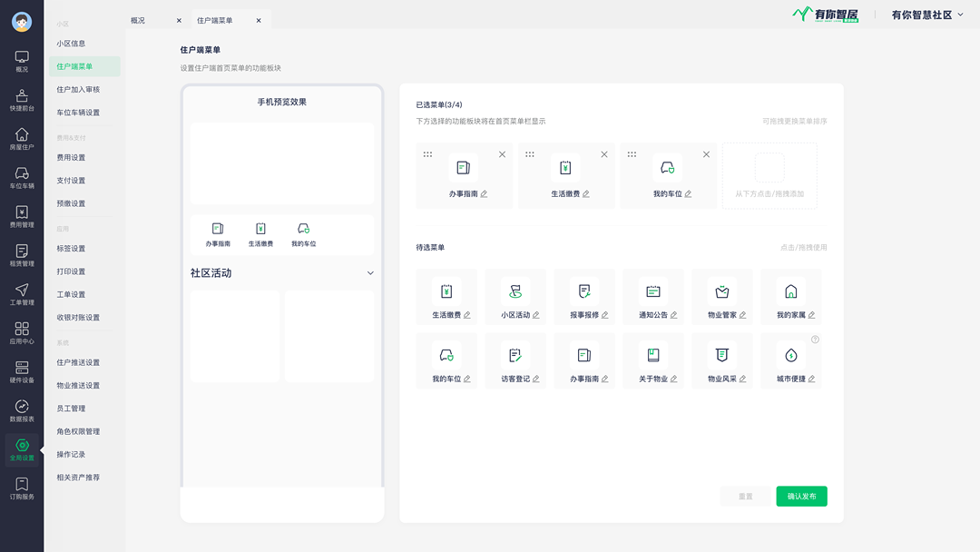
Task: Click the 城市便捷 help question mark icon
Action: pos(815,340)
